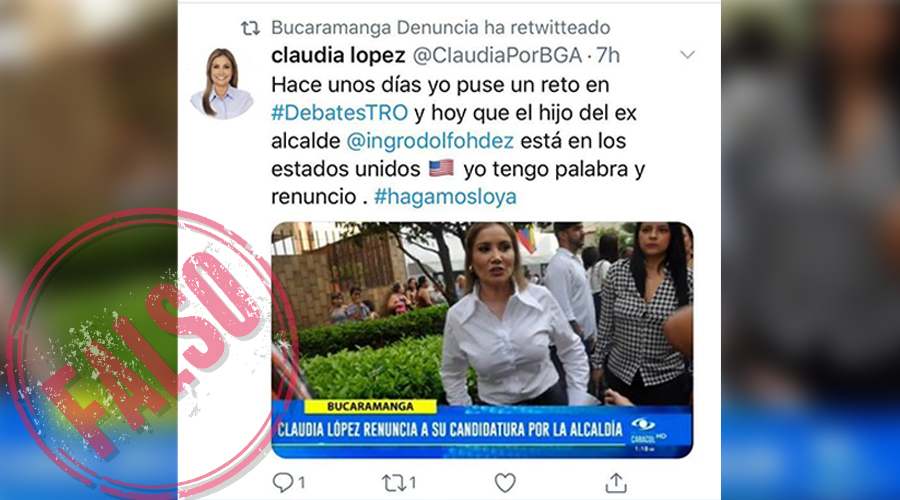Click the claudia lopez display name

[x=338, y=55]
